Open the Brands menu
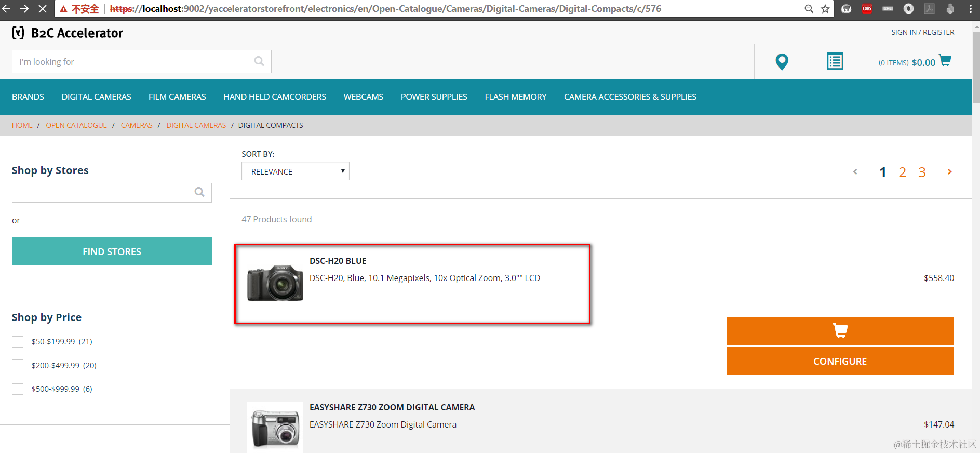 [28, 97]
